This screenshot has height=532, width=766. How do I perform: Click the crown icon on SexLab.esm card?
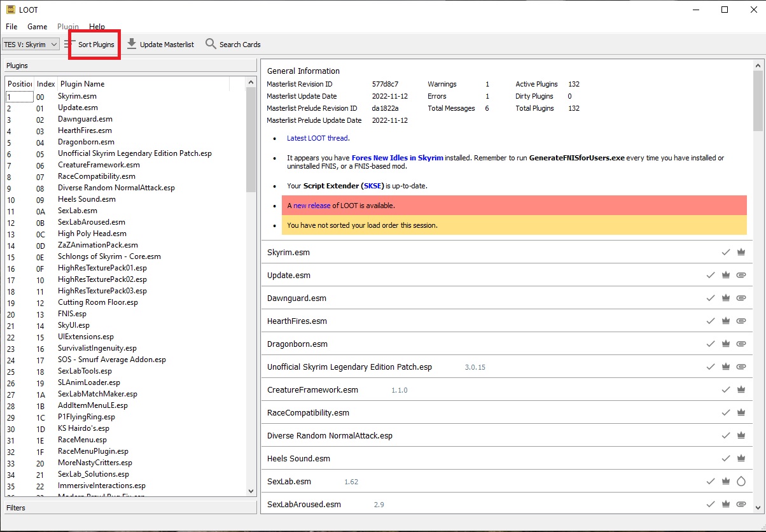click(x=725, y=482)
